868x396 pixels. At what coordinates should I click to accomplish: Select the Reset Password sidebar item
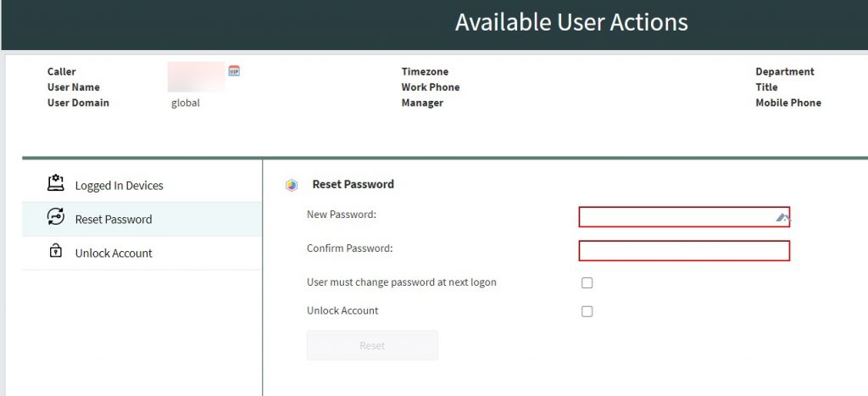click(x=142, y=220)
